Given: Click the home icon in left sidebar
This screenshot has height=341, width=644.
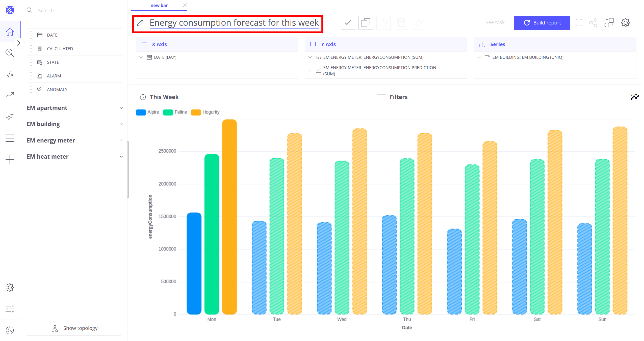Looking at the screenshot, I should [x=10, y=32].
